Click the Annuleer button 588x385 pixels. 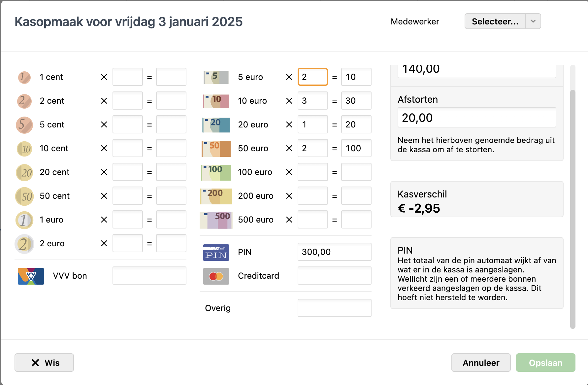pyautogui.click(x=481, y=363)
